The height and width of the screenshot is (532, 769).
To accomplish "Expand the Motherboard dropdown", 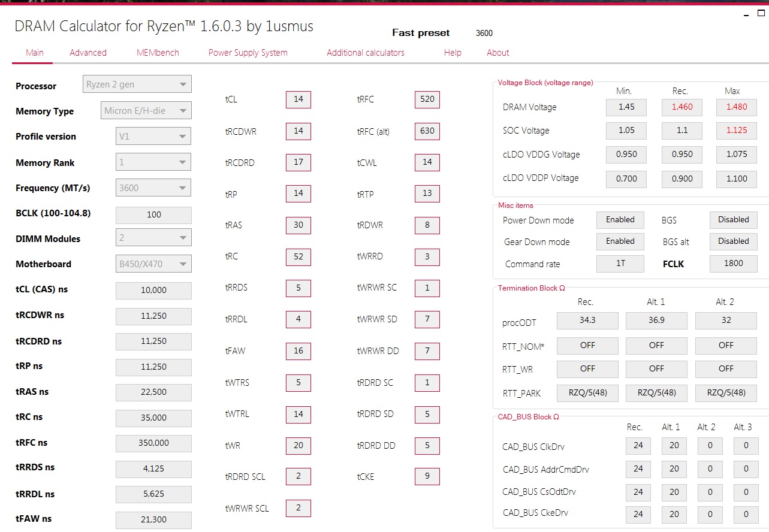I will pos(153,264).
